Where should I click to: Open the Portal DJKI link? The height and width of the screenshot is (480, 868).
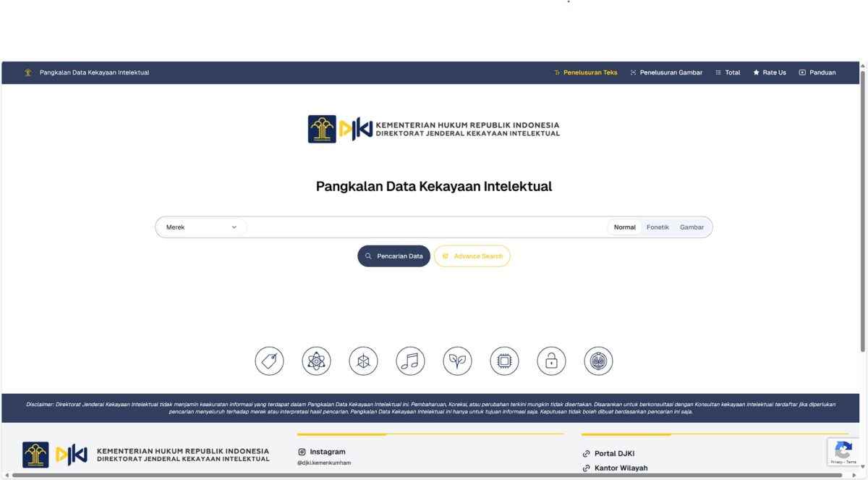tap(614, 454)
